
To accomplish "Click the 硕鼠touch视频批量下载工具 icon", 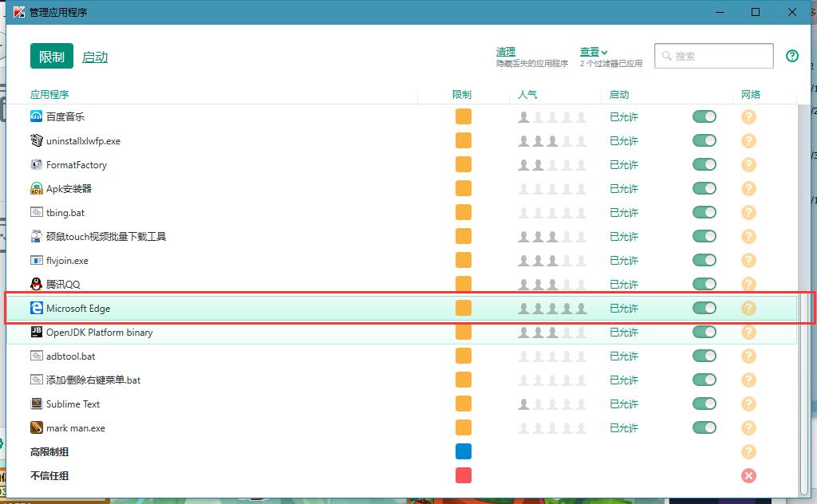I will tap(36, 236).
